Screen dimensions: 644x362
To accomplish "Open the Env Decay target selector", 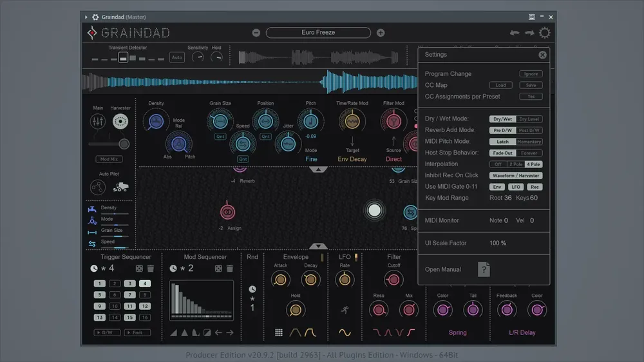I will (352, 159).
